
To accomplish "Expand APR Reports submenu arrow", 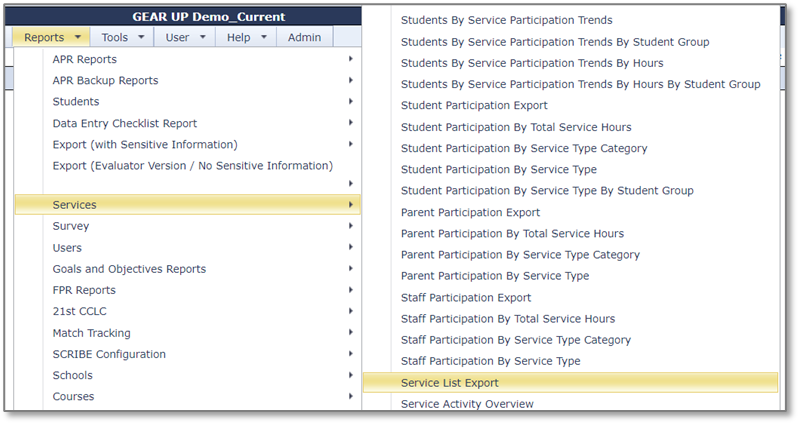I will pyautogui.click(x=351, y=59).
